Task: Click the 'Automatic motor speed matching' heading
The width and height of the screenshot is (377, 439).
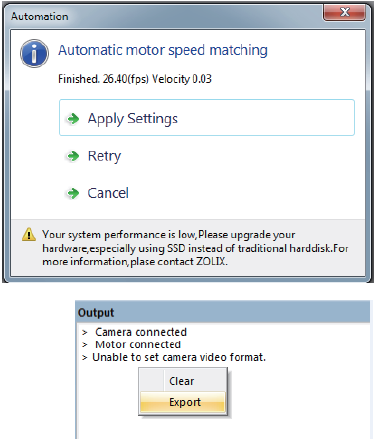Action: tap(163, 51)
